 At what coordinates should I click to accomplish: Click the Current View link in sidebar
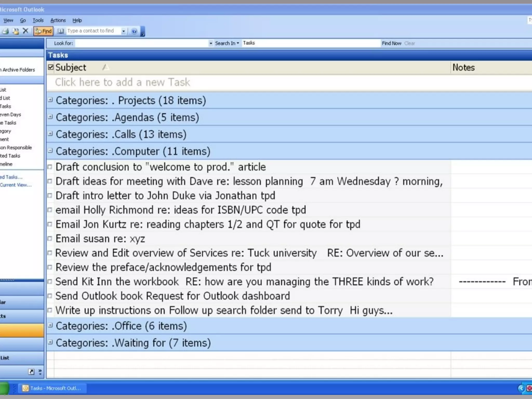point(16,185)
